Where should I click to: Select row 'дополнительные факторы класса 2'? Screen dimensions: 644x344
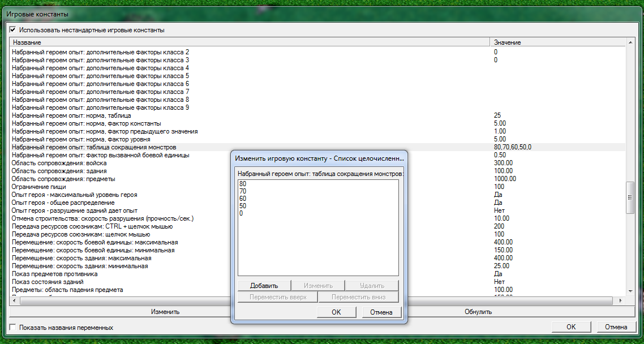317,52
